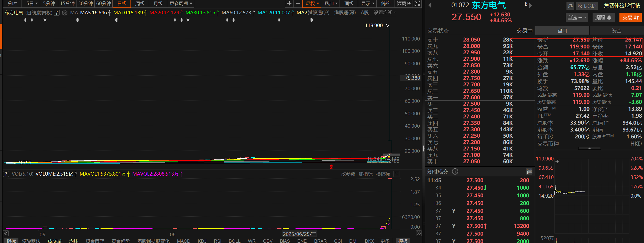Toggle 画线 drawing tools
This screenshot has height=243, width=644.
pyautogui.click(x=349, y=4)
